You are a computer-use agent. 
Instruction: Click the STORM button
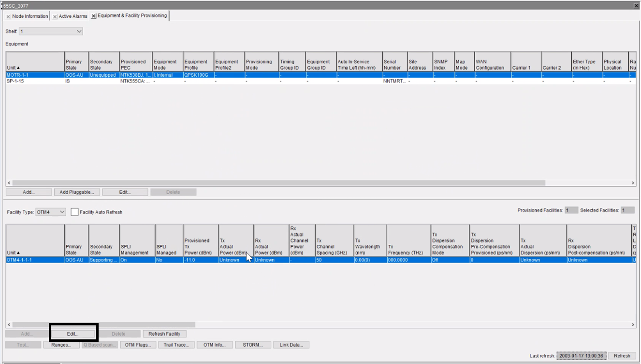[x=253, y=344]
